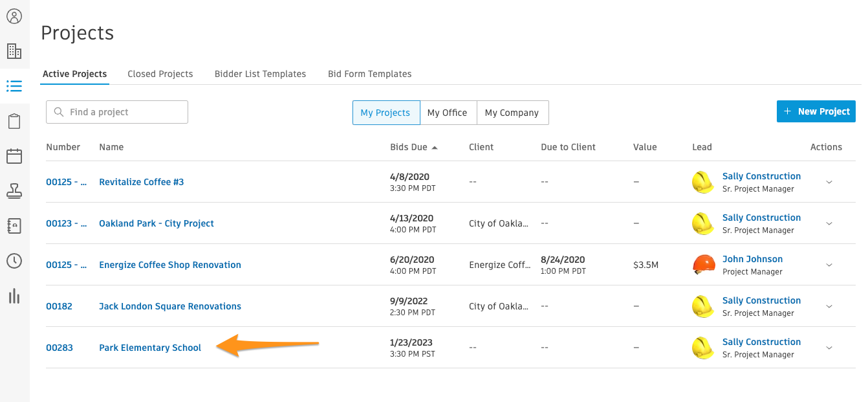Image resolution: width=868 pixels, height=402 pixels.
Task: Open Jack London Square Renovations project
Action: [x=170, y=306]
